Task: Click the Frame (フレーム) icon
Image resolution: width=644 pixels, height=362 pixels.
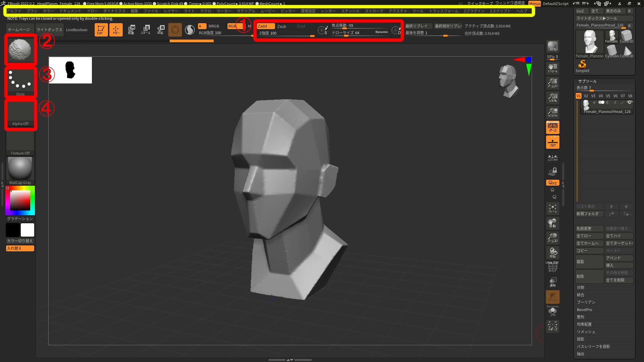Action: pos(552,208)
